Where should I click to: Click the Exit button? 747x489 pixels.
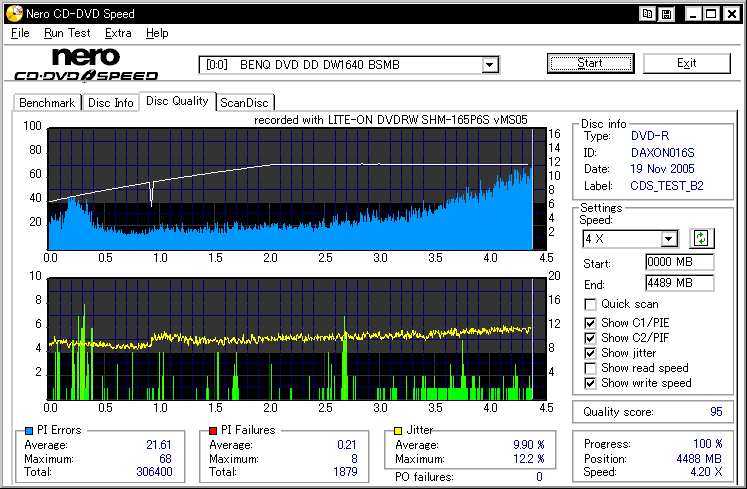click(686, 63)
